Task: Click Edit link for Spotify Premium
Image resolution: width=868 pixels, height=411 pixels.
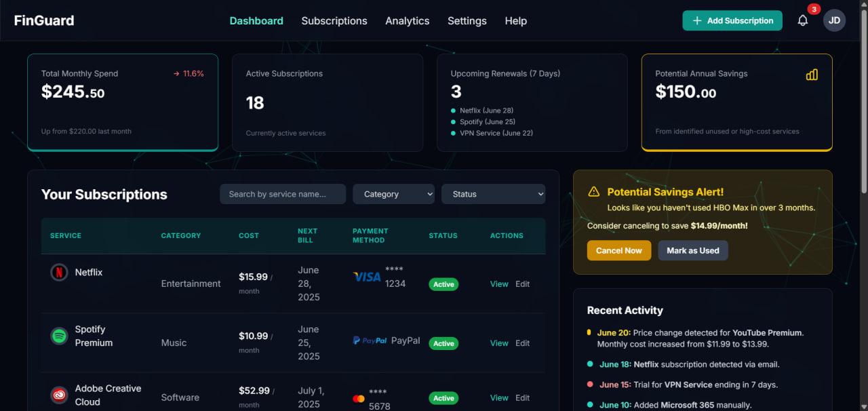Action: coord(522,343)
